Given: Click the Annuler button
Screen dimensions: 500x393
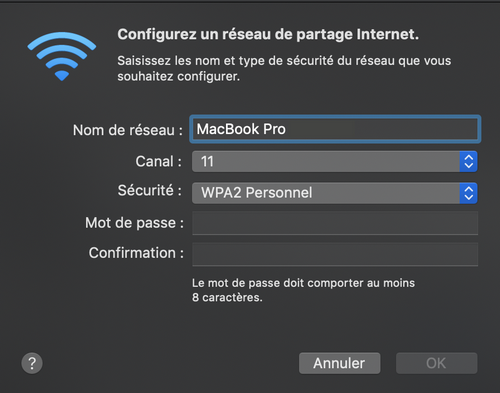Looking at the screenshot, I should coord(340,363).
